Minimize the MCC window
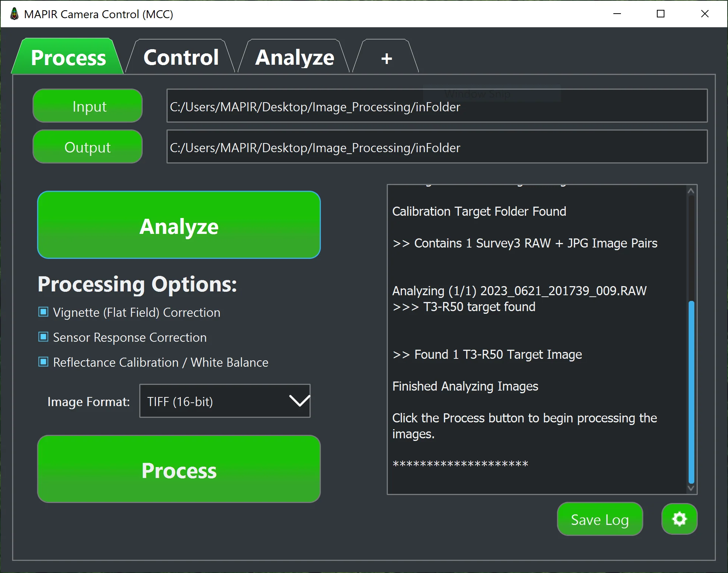 pyautogui.click(x=617, y=14)
